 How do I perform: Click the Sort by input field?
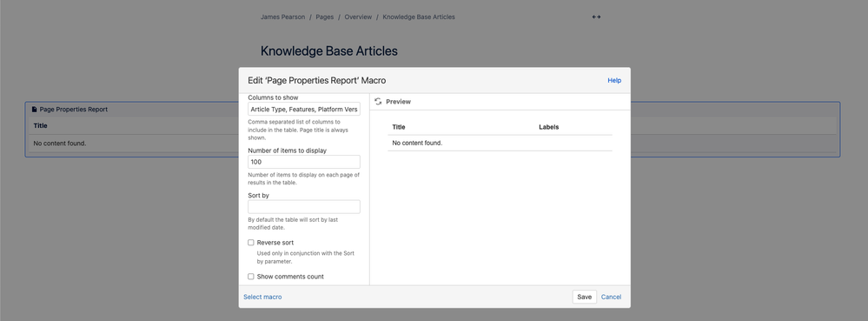pos(304,207)
